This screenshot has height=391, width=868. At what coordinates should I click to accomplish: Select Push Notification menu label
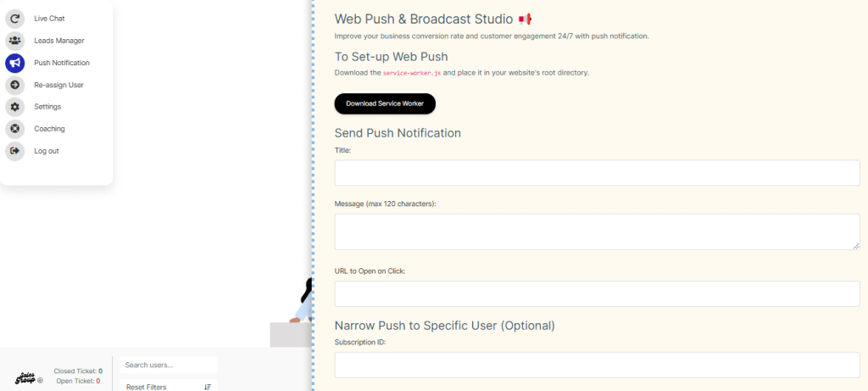pos(62,63)
